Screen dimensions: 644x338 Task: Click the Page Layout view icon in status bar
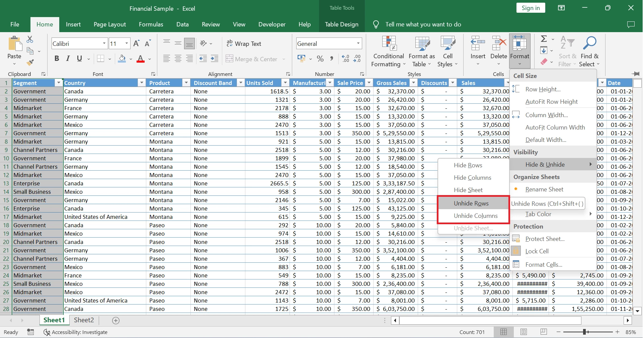point(524,332)
